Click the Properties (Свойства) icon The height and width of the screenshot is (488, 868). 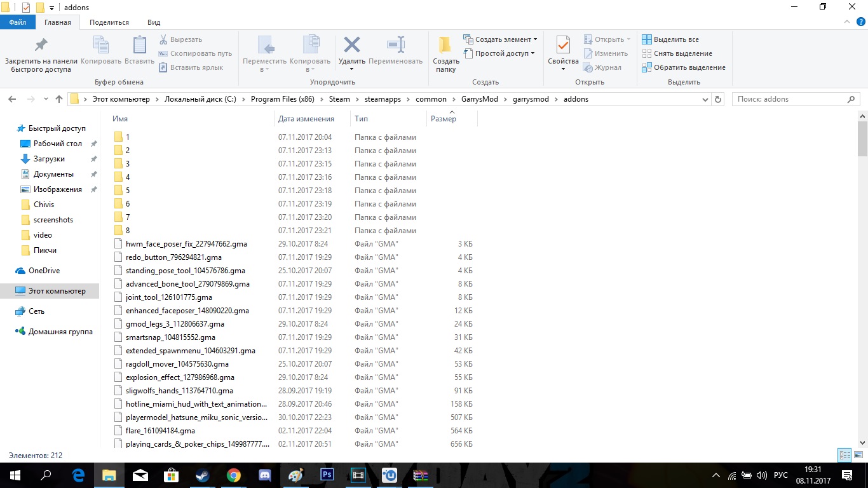[x=563, y=45]
